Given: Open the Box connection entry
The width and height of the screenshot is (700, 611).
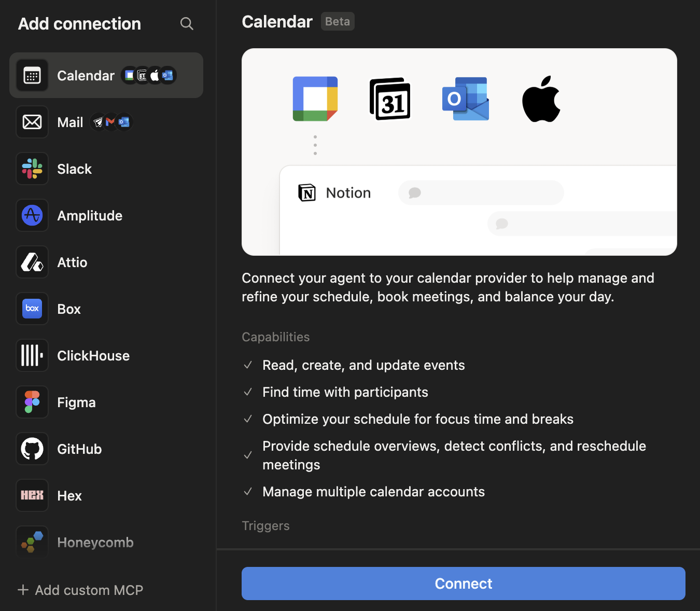Looking at the screenshot, I should [106, 309].
